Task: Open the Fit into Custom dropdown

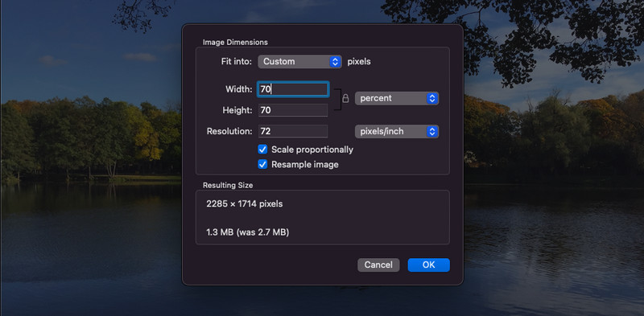Action: point(299,62)
